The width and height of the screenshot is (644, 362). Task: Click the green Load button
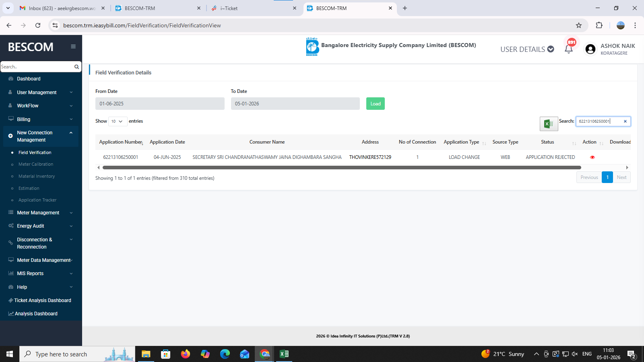click(375, 104)
